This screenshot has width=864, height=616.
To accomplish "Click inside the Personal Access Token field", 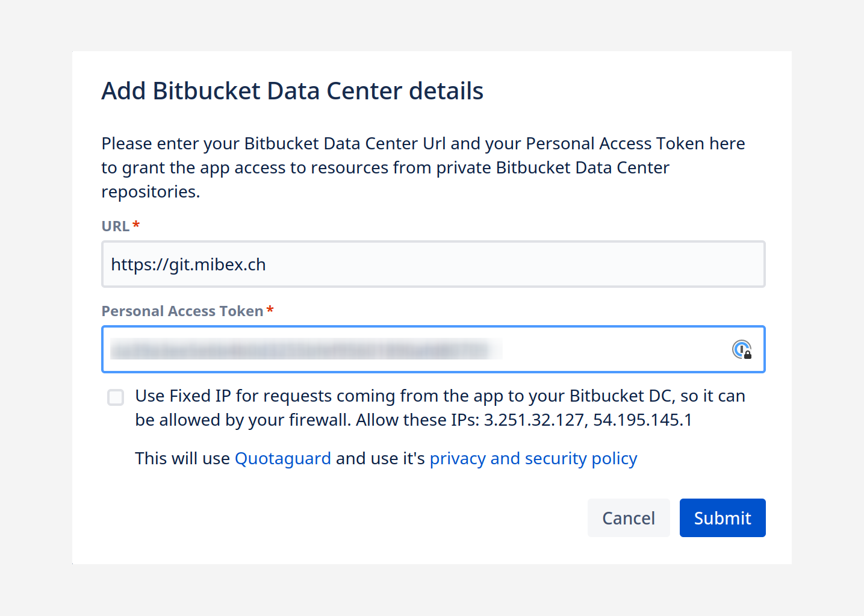I will [602, 349].
